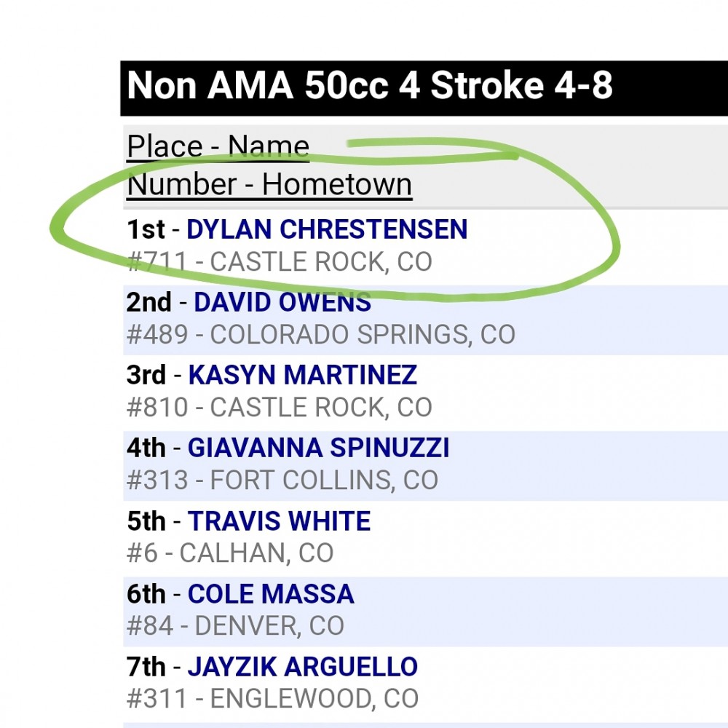
Task: Open the GIAVANNA SPINUZZI racer link
Action: point(319,448)
